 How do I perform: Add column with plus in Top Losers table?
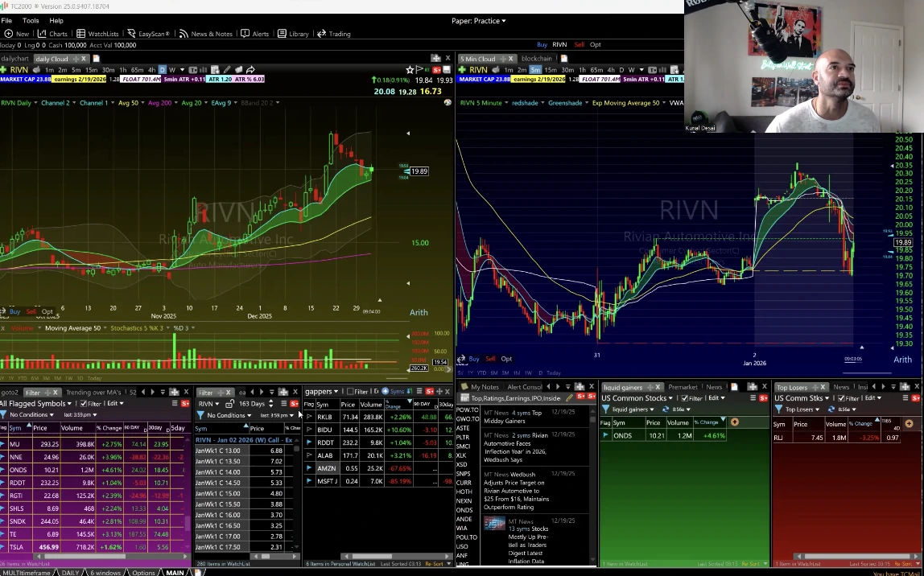(x=908, y=423)
